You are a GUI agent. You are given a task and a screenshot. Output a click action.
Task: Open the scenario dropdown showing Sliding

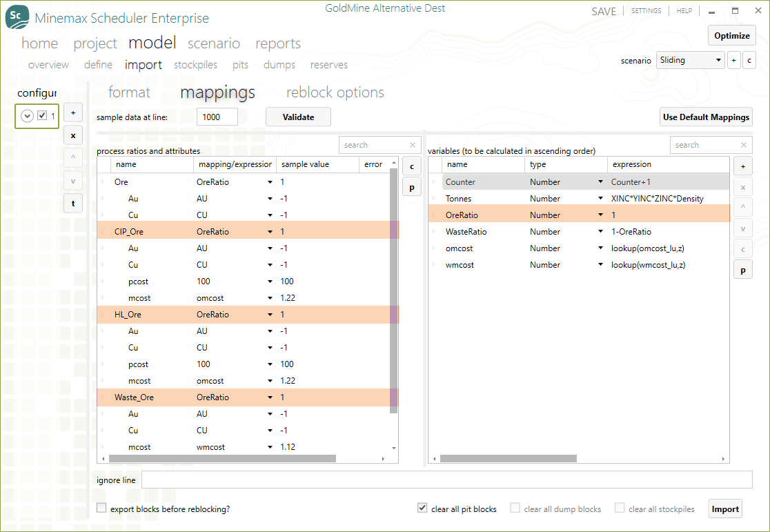click(690, 60)
